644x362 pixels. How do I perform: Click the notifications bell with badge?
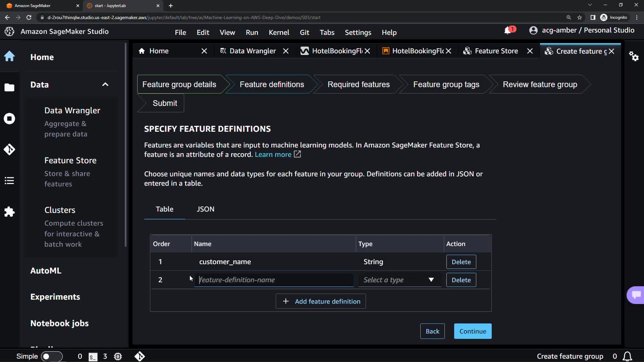508,31
